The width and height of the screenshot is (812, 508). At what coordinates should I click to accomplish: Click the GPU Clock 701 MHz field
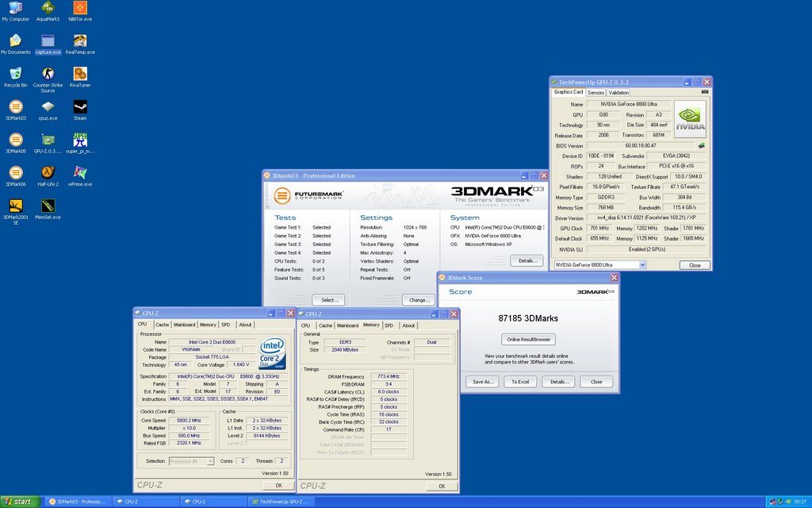click(x=599, y=228)
